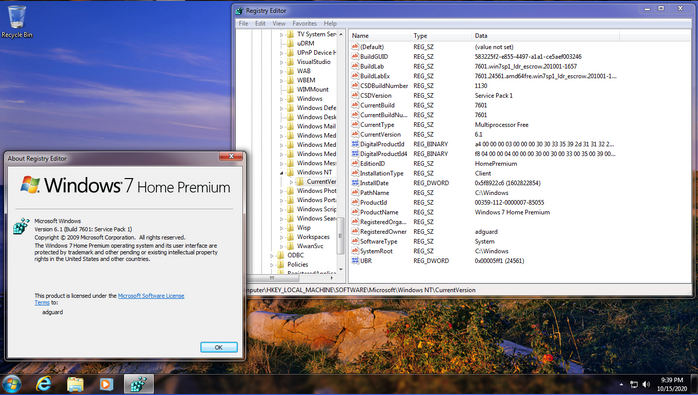Click the Name column header
Viewport: 698px width, 395px height.
(x=380, y=36)
